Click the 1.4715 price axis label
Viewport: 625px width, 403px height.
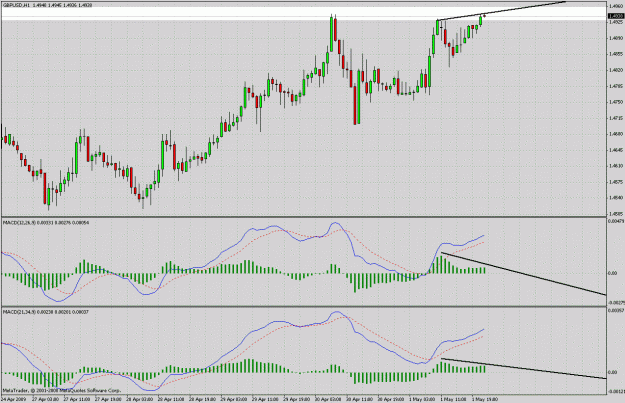(616, 118)
